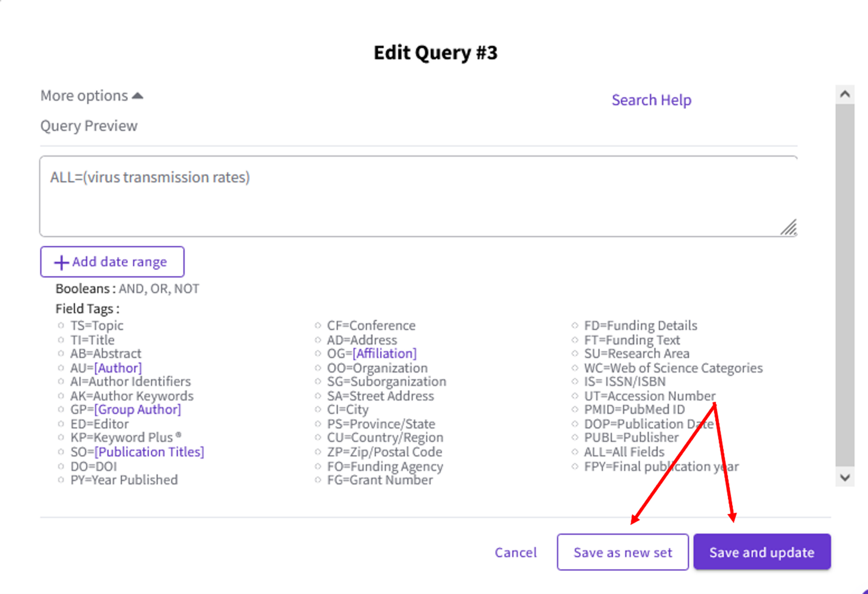Click the TS=Topic field tag text

tap(97, 326)
